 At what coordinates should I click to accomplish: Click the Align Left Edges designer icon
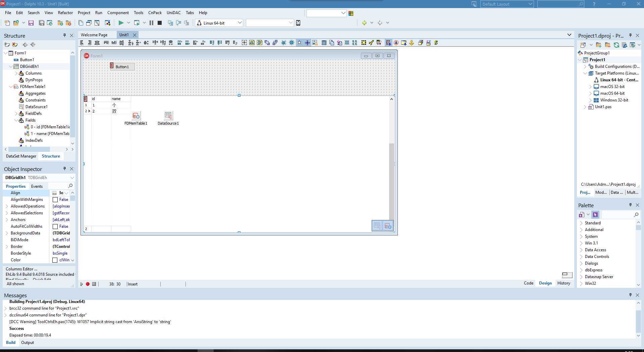point(82,43)
